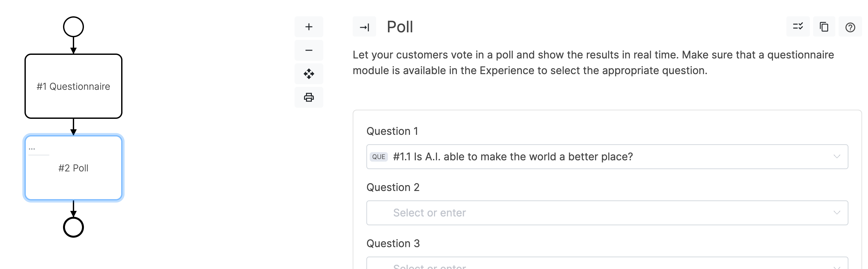Expand the Question 1 dropdown chevron
This screenshot has height=269, width=868.
coord(837,157)
